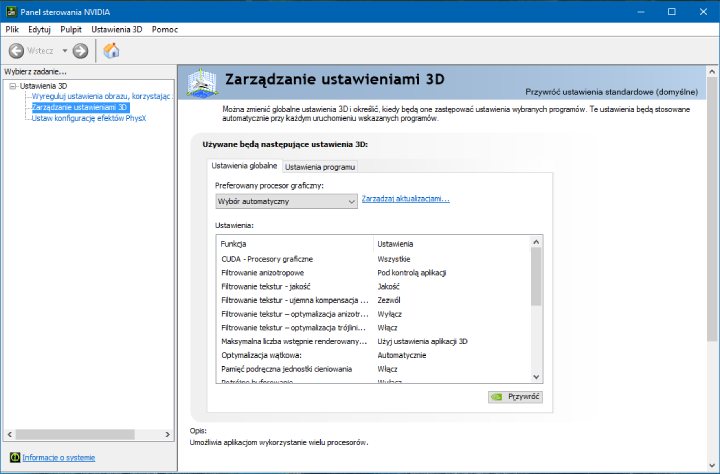This screenshot has height=474, width=720.
Task: Click the 3D settings header graphic icon
Action: [203, 83]
